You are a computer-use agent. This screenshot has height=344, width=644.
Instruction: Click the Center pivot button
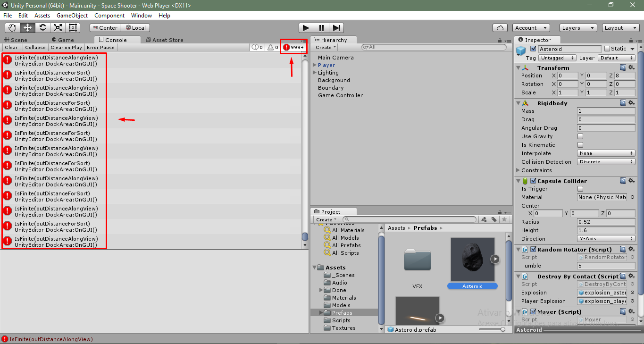pyautogui.click(x=105, y=28)
